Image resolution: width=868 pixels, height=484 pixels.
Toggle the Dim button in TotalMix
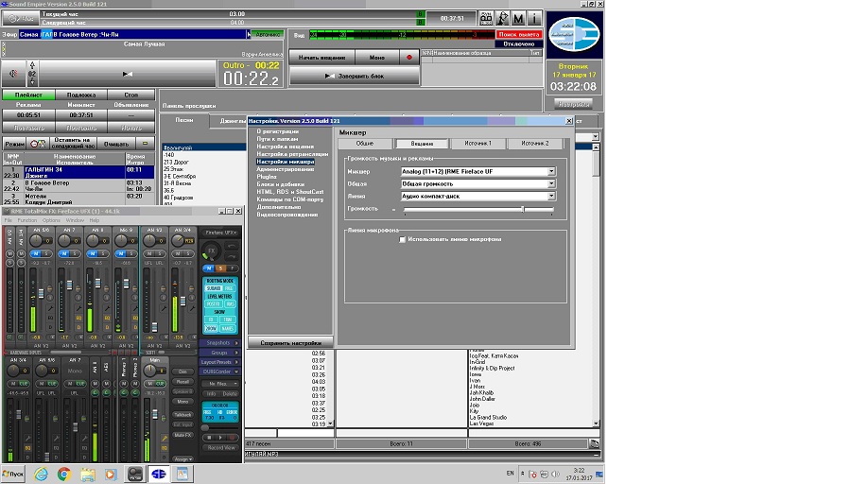pyautogui.click(x=182, y=372)
